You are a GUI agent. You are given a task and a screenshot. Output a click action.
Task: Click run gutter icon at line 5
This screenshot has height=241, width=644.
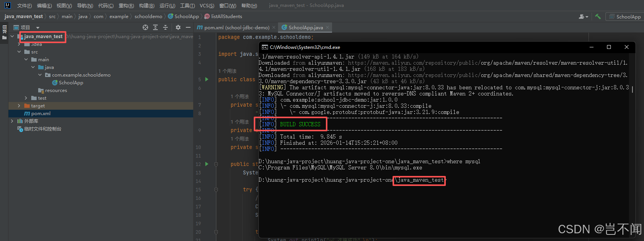coord(207,79)
